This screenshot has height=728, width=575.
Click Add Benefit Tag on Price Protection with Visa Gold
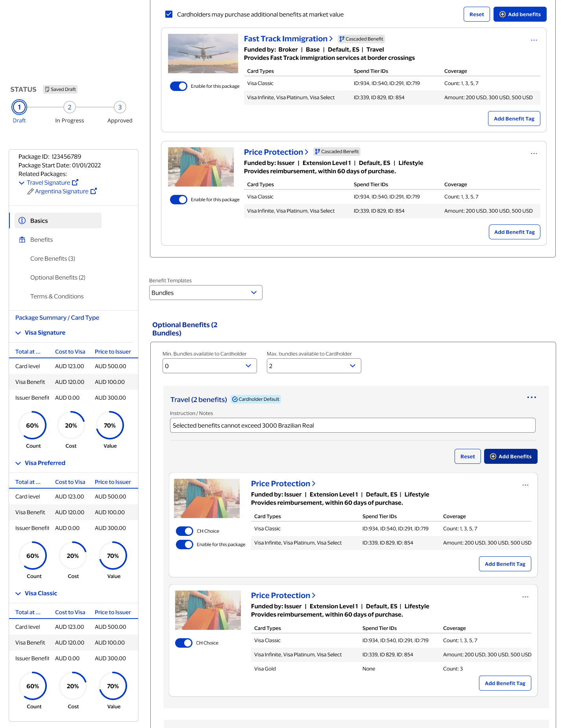coord(505,683)
